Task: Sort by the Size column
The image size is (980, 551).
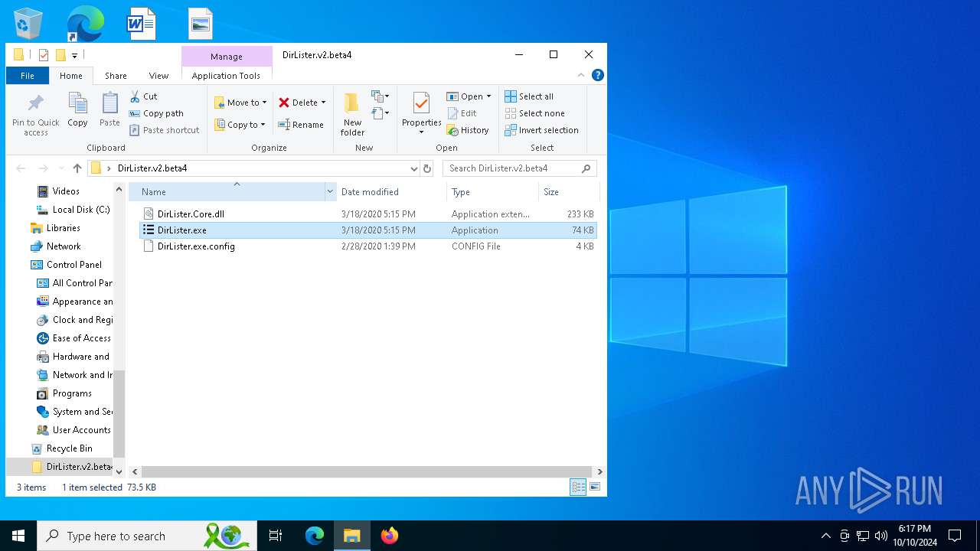Action: click(569, 192)
